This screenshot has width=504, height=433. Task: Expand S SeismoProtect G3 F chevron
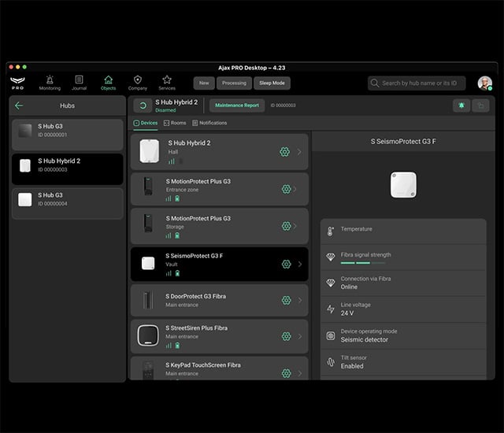click(x=299, y=264)
